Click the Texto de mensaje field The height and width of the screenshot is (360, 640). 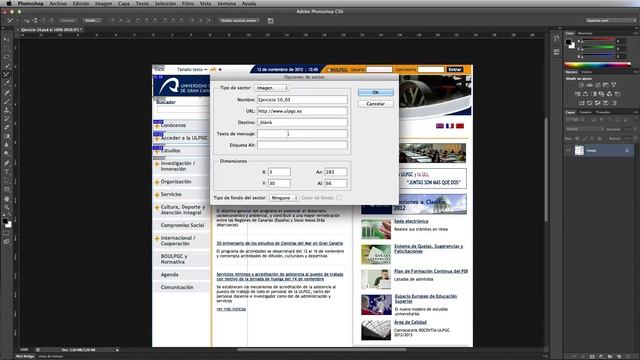click(x=302, y=133)
